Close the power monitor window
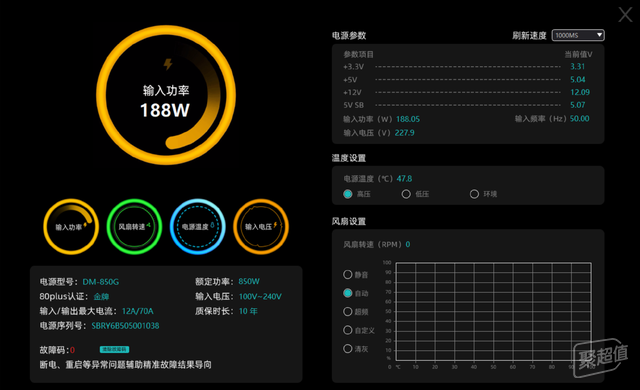The width and height of the screenshot is (640, 390). 625,15
